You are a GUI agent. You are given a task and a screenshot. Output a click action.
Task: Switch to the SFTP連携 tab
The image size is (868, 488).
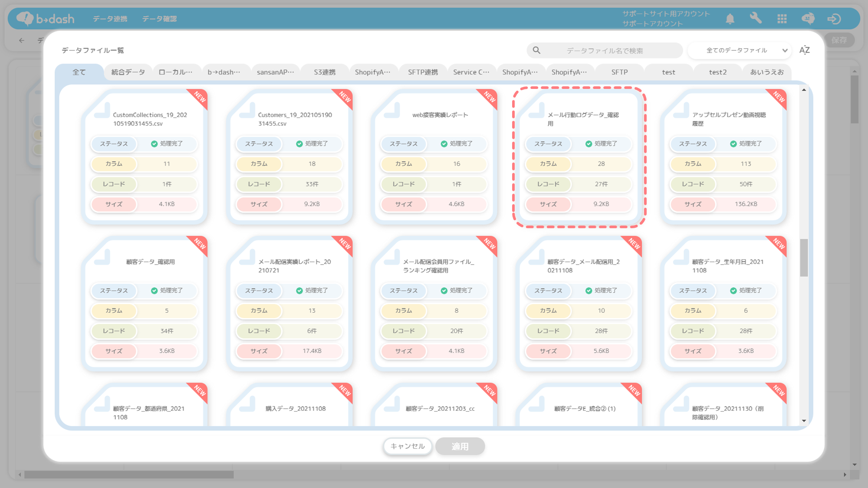[x=423, y=72]
